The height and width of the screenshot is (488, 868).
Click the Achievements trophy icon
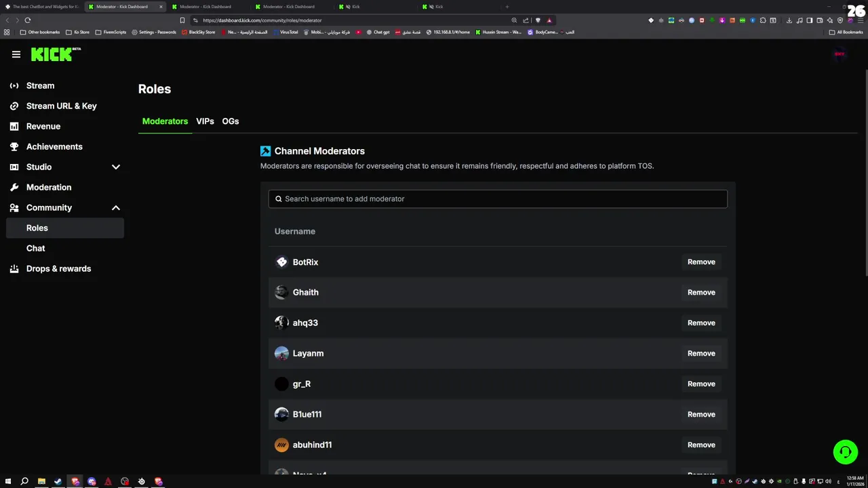click(x=14, y=146)
